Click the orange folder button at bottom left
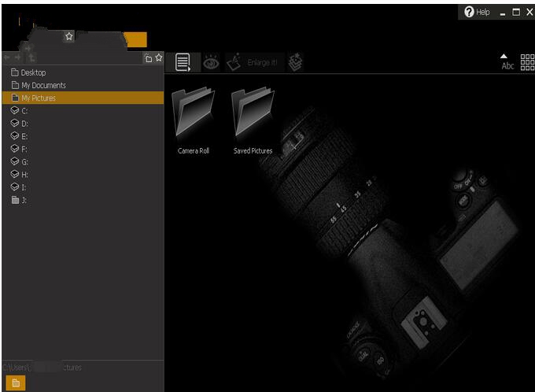The width and height of the screenshot is (535, 392). tap(16, 383)
